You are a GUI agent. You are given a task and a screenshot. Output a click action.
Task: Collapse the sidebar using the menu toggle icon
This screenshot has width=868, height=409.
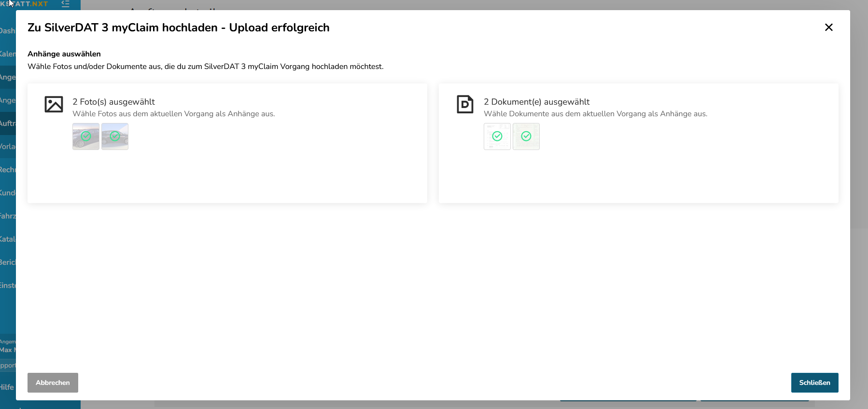(x=66, y=4)
